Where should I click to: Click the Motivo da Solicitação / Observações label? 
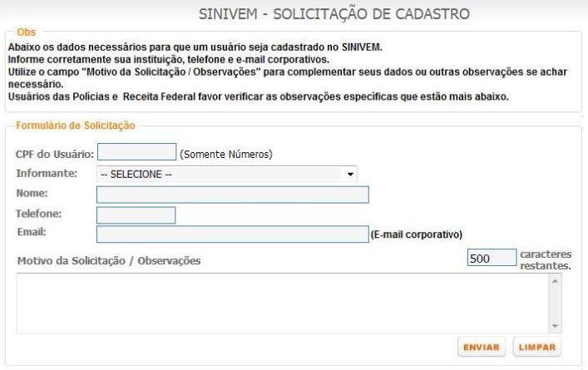pyautogui.click(x=109, y=261)
